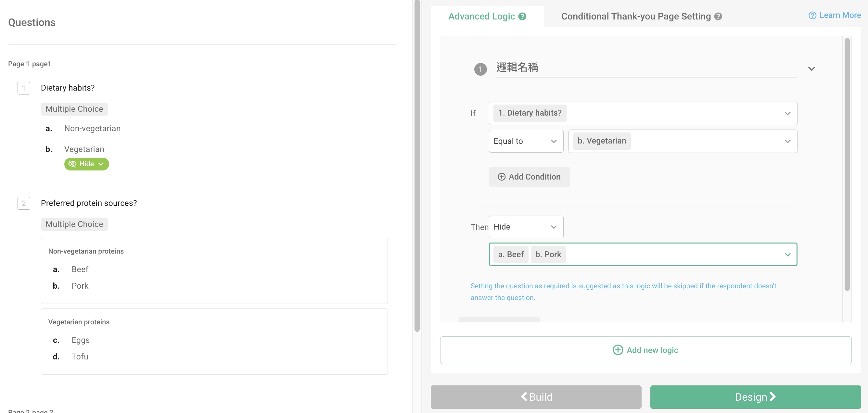Open the Then Hide action dropdown
This screenshot has height=413, width=868.
tap(526, 227)
